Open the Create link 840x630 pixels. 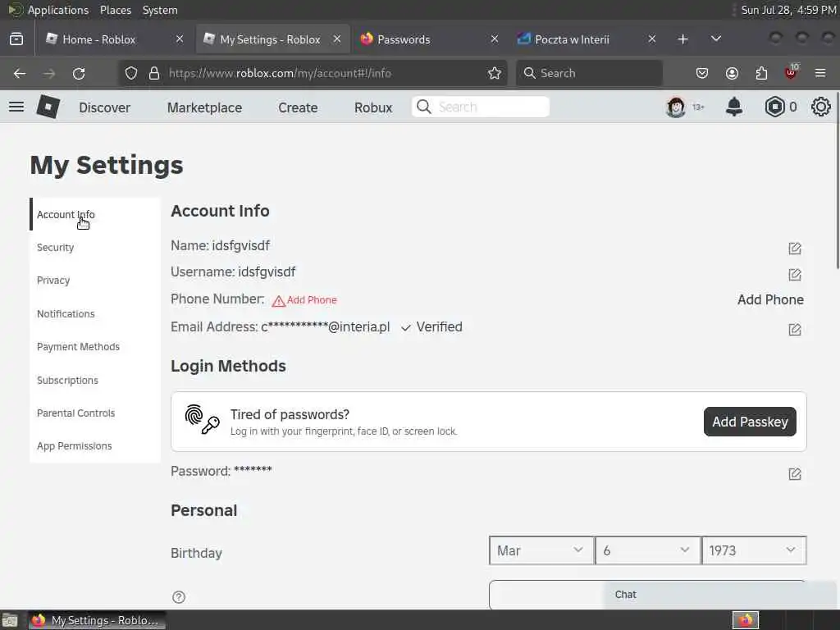(298, 107)
